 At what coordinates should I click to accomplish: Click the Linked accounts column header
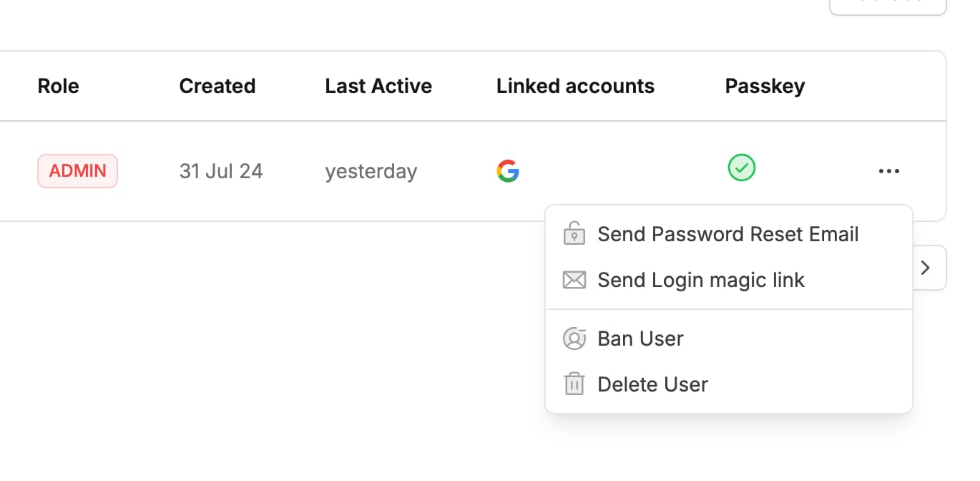575,86
